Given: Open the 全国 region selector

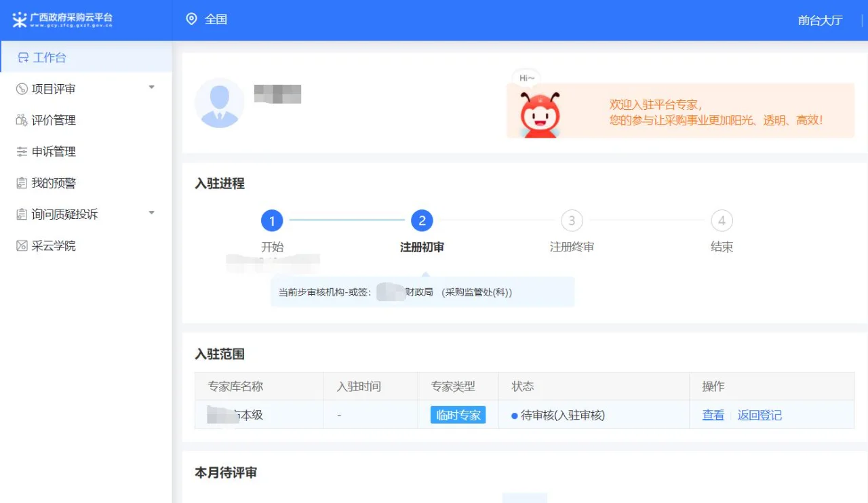Looking at the screenshot, I should click(216, 20).
